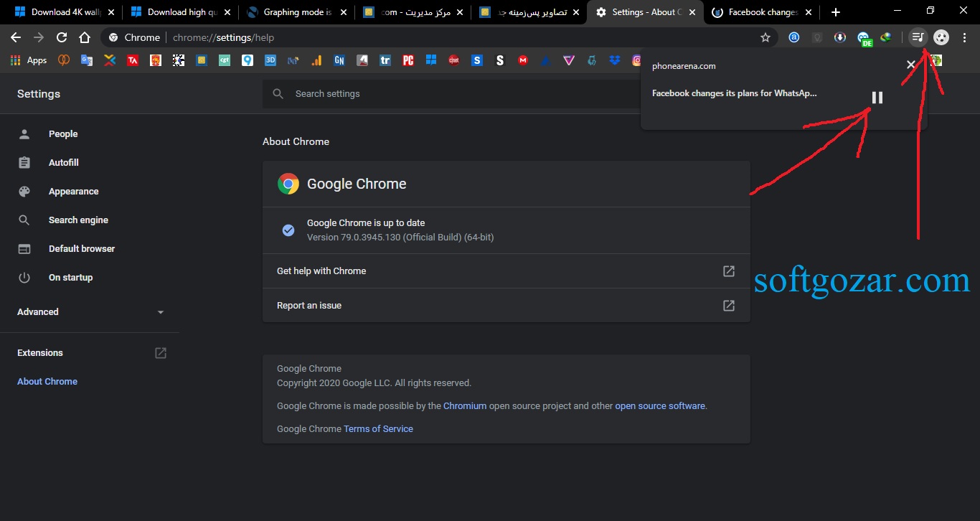Open the blue Windows logo bookmark
The height and width of the screenshot is (521, 980).
point(431,60)
